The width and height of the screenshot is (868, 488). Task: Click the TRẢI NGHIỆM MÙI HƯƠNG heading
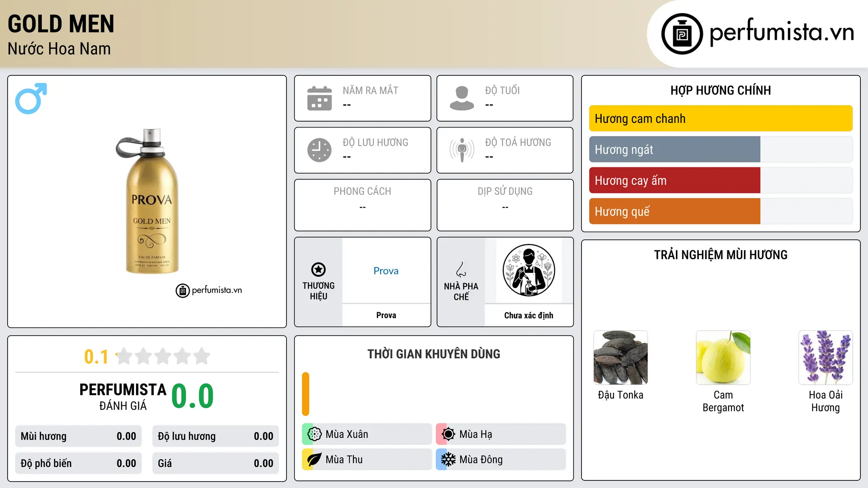[721, 255]
